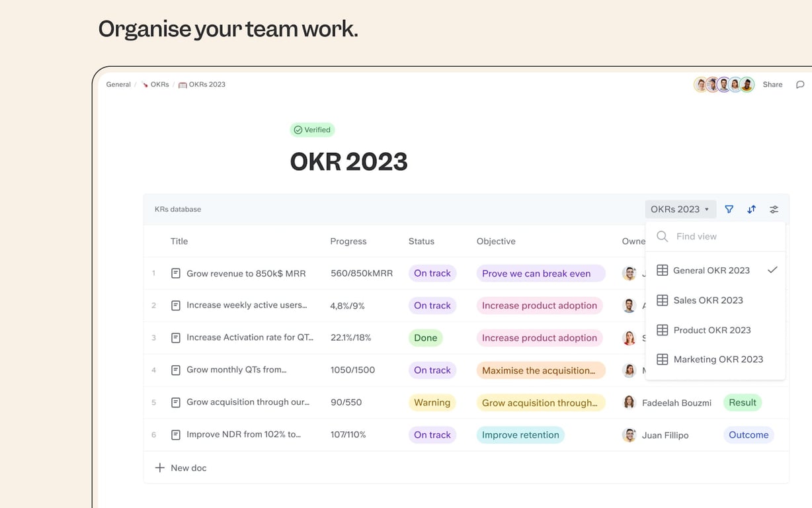Click the collaborator avatars group in header

click(724, 85)
